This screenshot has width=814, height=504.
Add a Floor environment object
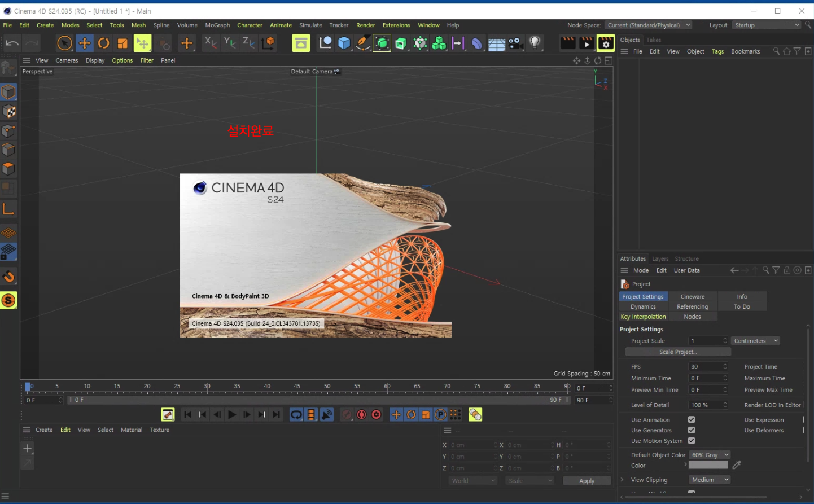(x=496, y=43)
